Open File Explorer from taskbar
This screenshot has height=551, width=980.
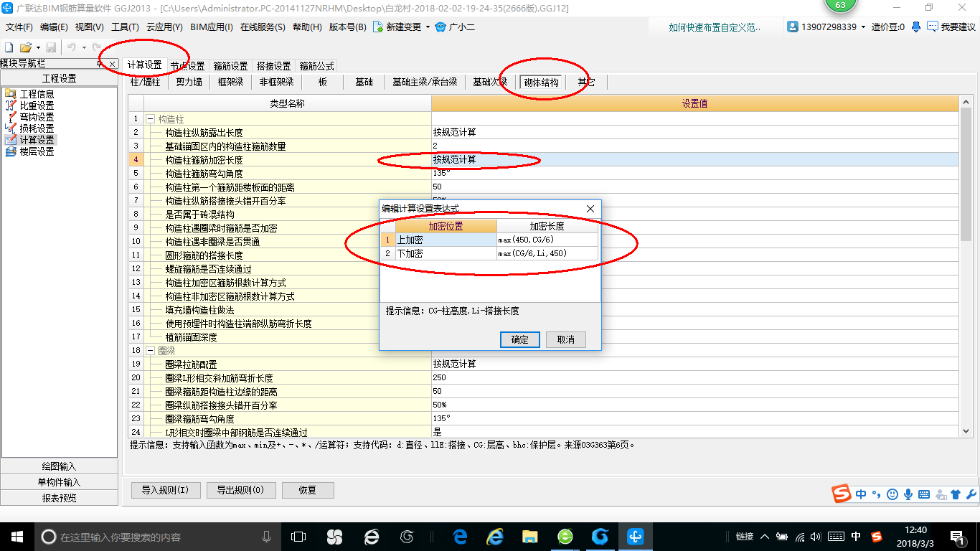pos(530,536)
